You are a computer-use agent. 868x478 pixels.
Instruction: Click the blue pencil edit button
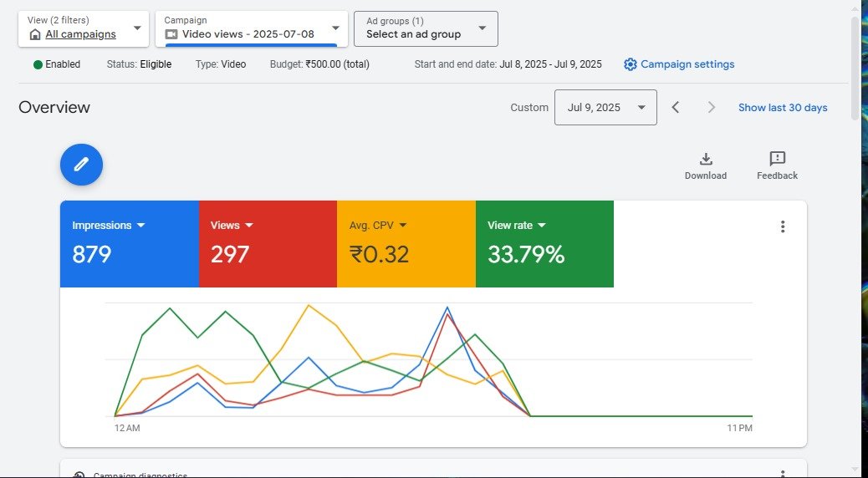81,165
